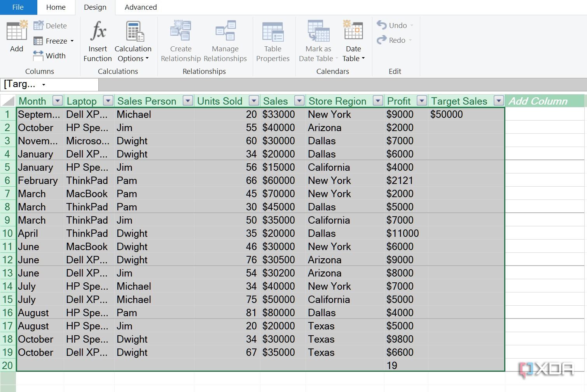The image size is (587, 392).
Task: Select Mark as Date Table
Action: pyautogui.click(x=317, y=40)
